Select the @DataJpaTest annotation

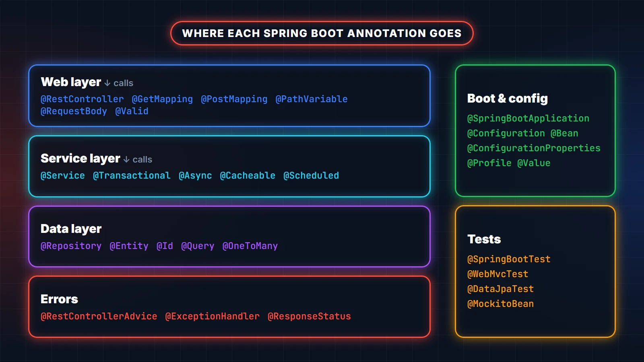(500, 289)
